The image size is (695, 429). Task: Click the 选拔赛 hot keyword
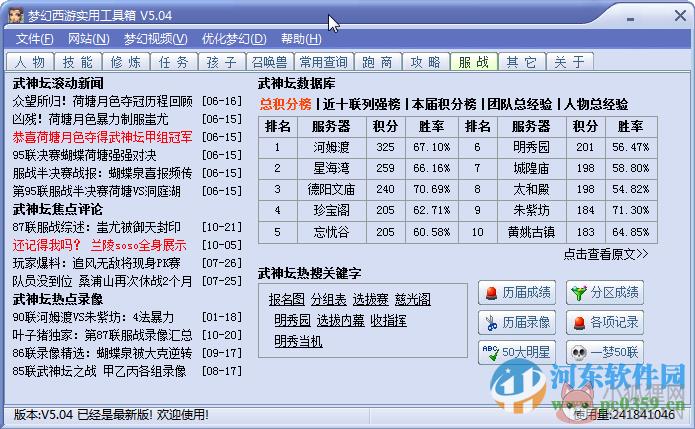(x=371, y=300)
